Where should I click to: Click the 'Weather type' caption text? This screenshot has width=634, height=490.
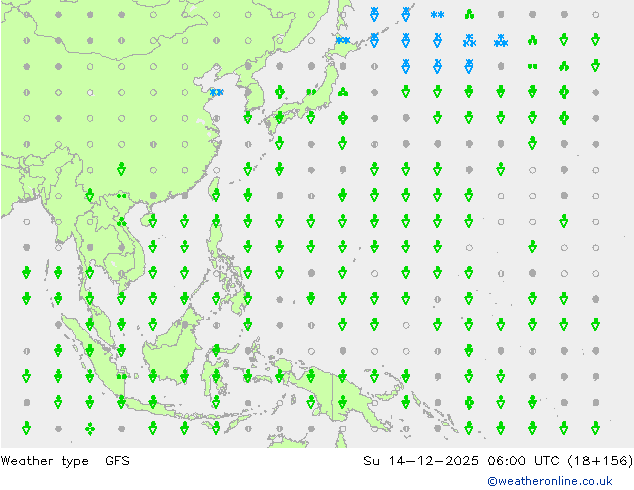pos(44,461)
